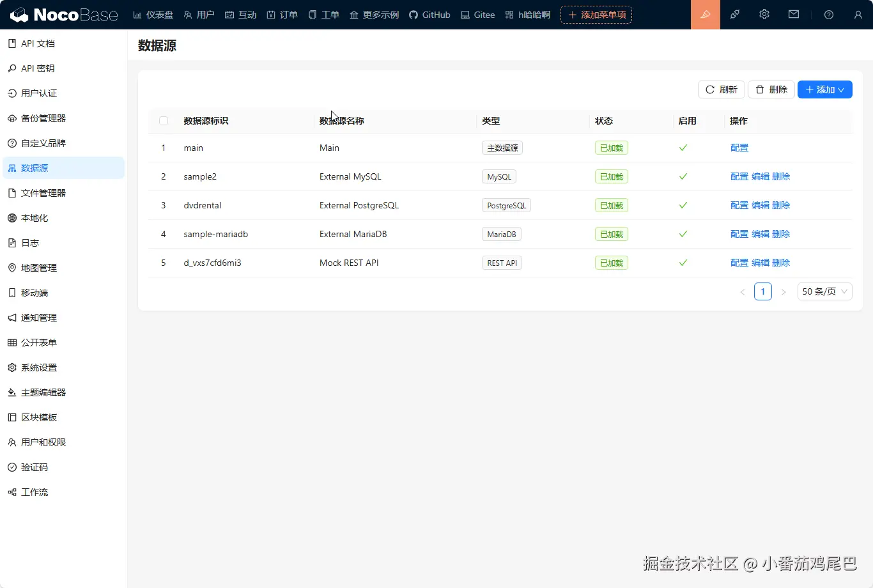Click the 'dvdrental' identifier cell
Viewport: 873px width, 588px height.
click(x=202, y=205)
